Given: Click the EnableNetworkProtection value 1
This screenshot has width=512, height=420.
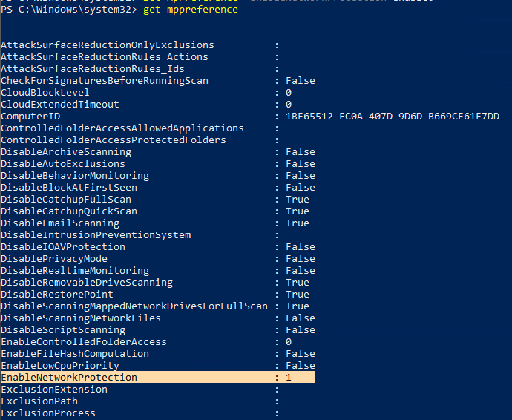Looking at the screenshot, I should pyautogui.click(x=289, y=378).
